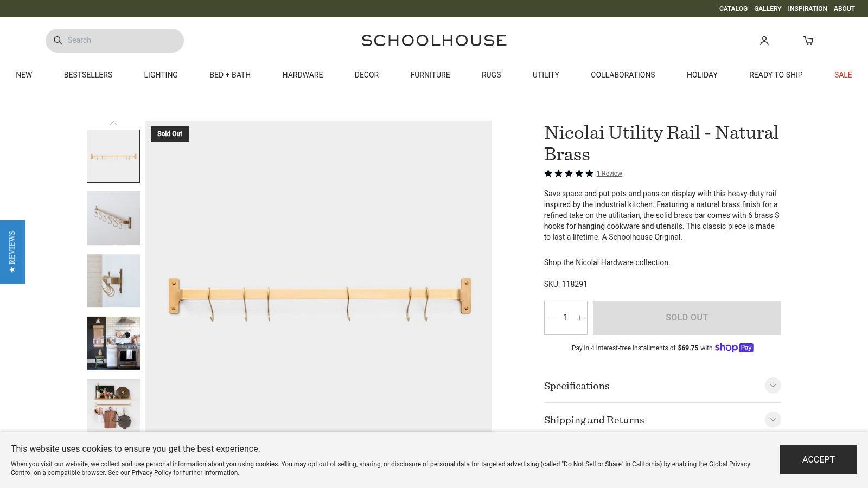Screen dimensions: 868x488
Task: Click the quantity value field
Action: click(565, 317)
